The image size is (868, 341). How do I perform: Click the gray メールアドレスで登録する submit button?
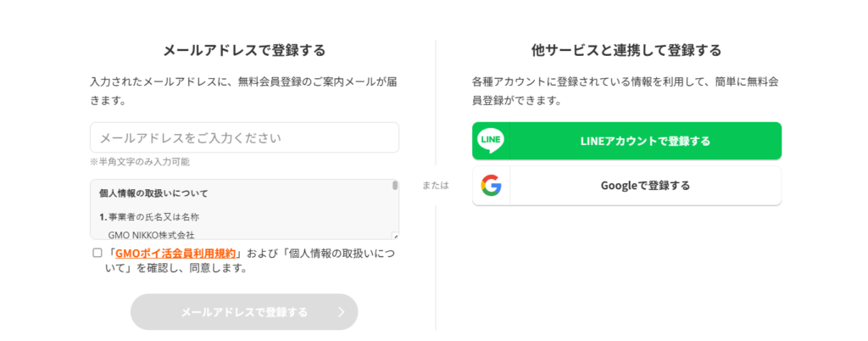[244, 312]
